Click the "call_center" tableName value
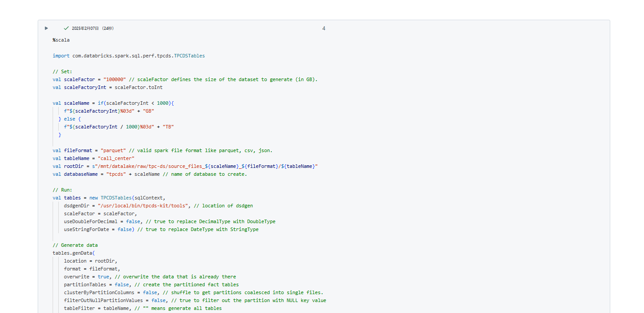 point(116,158)
